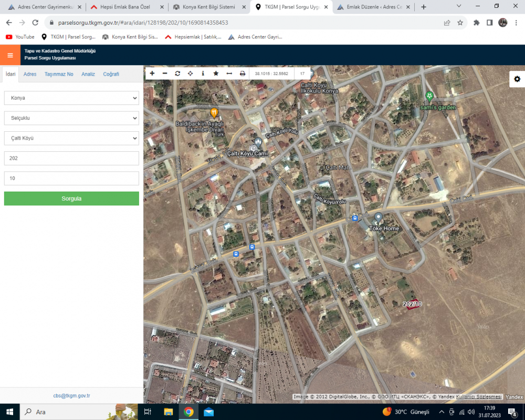Screen dimensions: 525x420
Task: Open new browser tab plus button
Action: [424, 7]
